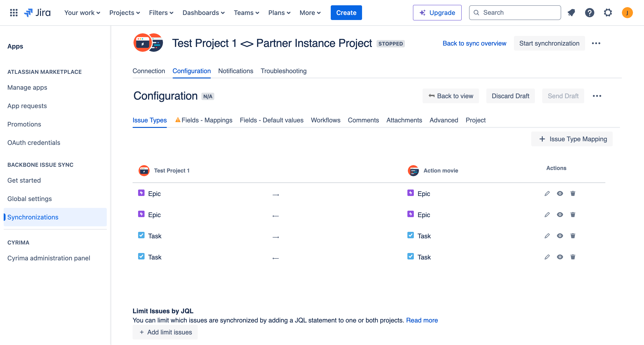Expand the Teams dropdown
This screenshot has width=644, height=345.
coord(247,12)
